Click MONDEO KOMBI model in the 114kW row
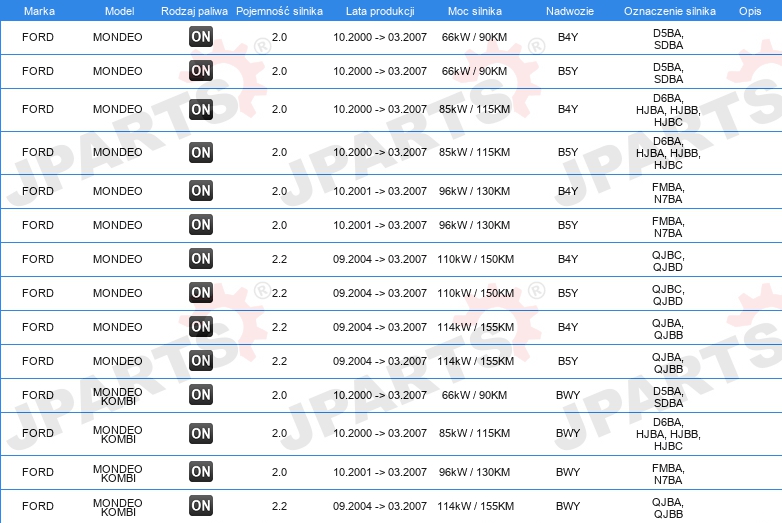This screenshot has height=523, width=782. (x=118, y=508)
